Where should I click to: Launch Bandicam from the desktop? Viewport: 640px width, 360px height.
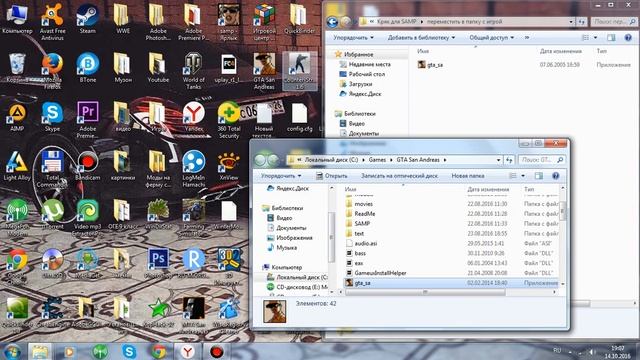87,166
